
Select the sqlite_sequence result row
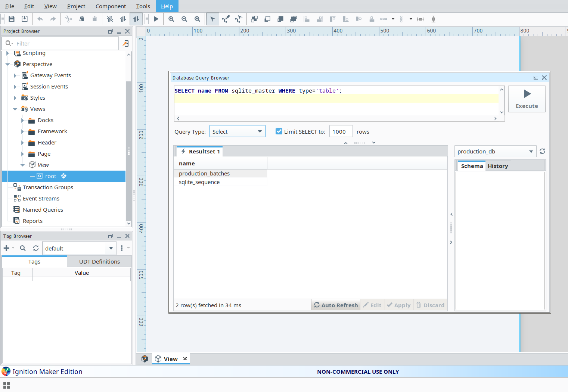220,182
